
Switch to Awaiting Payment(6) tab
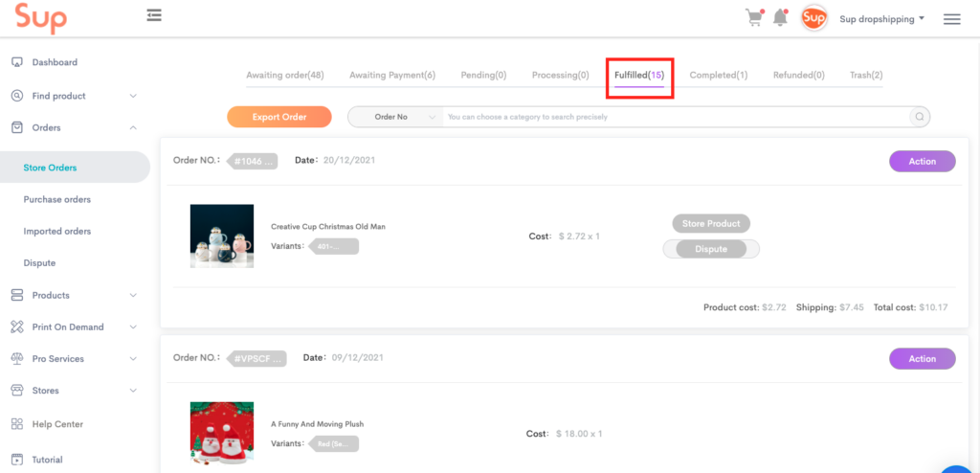(392, 75)
